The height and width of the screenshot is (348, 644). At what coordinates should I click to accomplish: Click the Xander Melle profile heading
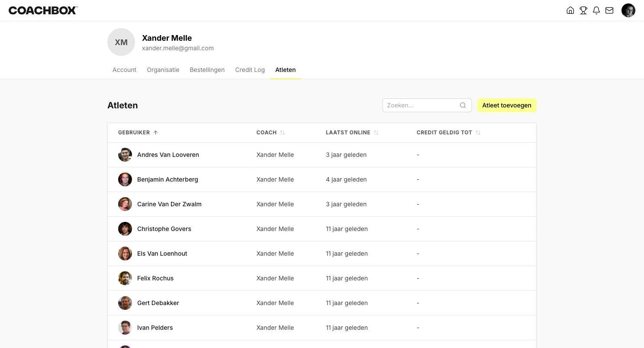point(167,38)
